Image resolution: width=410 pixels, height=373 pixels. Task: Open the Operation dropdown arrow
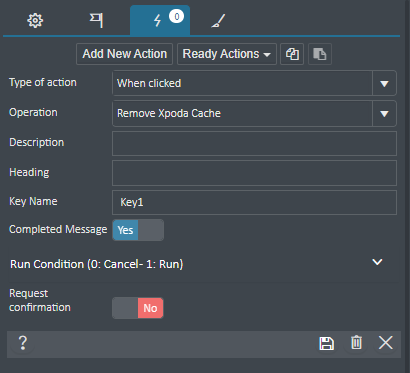click(x=384, y=114)
